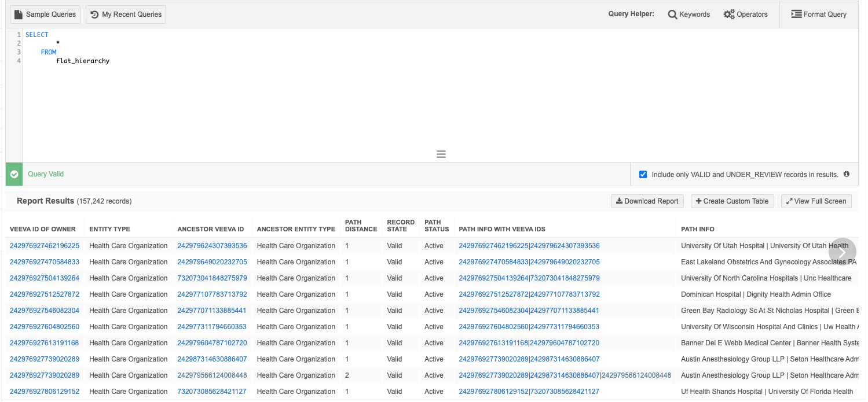Open Keywords query helper

688,14
